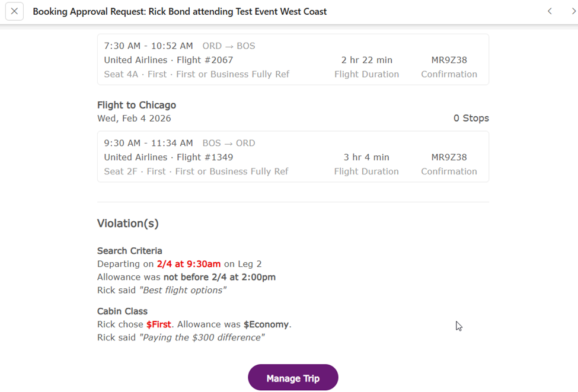Click the "Best flight options" comment
This screenshot has width=578, height=392.
point(183,290)
